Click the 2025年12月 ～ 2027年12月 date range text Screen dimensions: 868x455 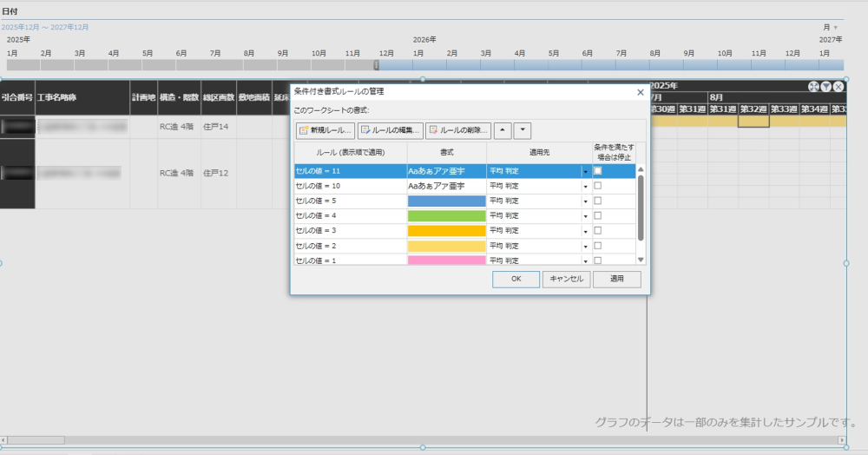coord(45,27)
